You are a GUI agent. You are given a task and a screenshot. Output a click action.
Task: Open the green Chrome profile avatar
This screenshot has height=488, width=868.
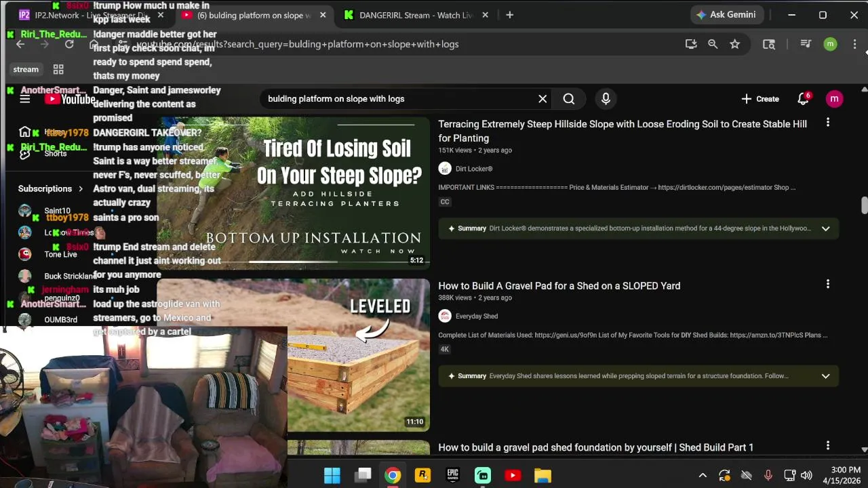click(830, 44)
